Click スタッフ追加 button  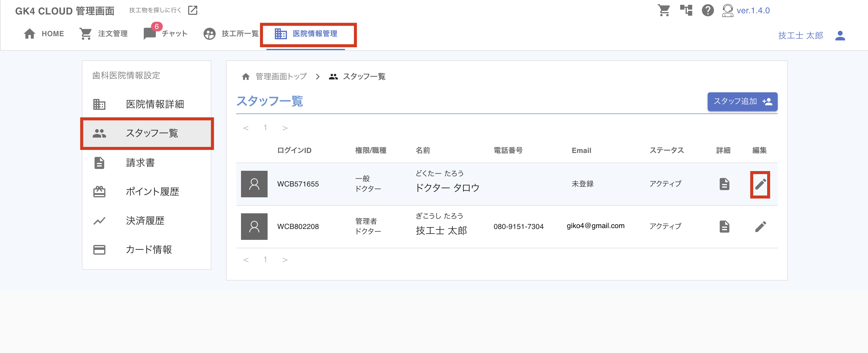[x=742, y=101]
